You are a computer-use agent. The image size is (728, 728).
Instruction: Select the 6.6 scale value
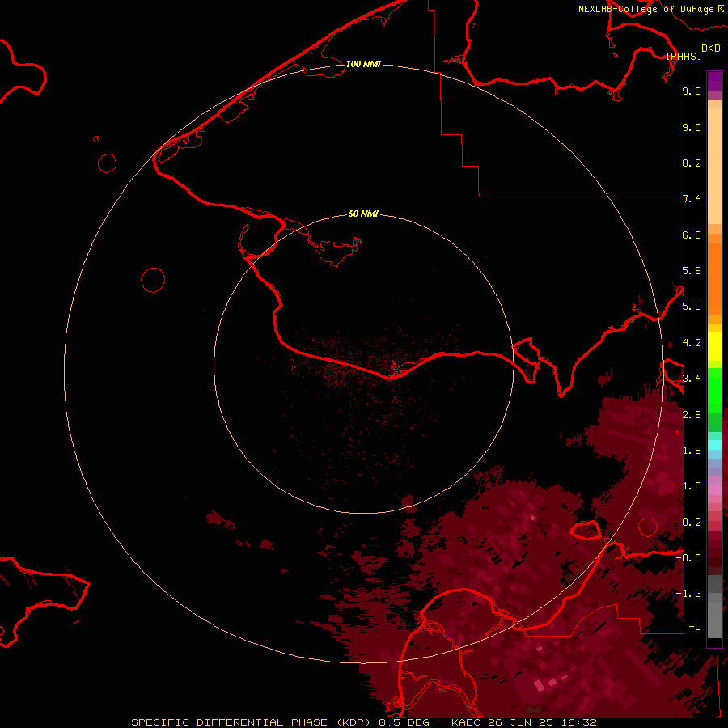click(692, 235)
